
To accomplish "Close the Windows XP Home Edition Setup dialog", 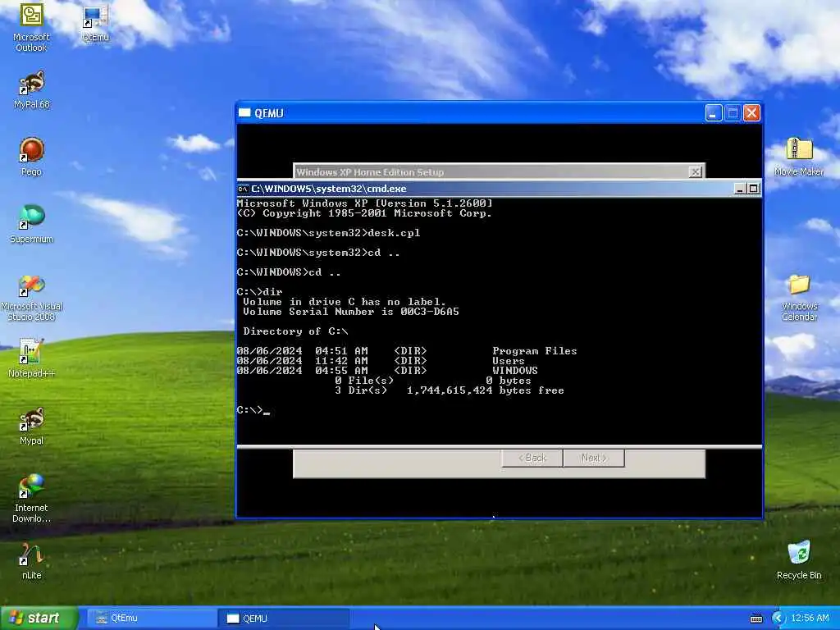I will [695, 172].
